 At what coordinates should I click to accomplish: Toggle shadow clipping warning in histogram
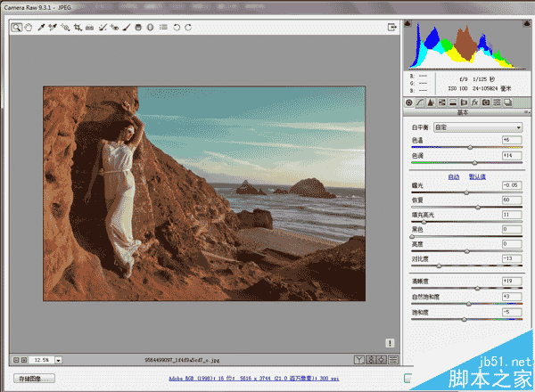[410, 24]
